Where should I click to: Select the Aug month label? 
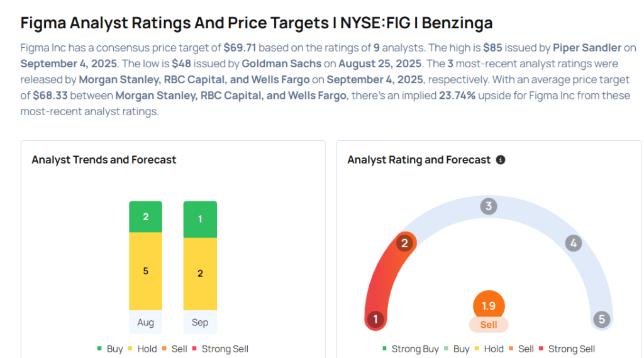click(145, 322)
